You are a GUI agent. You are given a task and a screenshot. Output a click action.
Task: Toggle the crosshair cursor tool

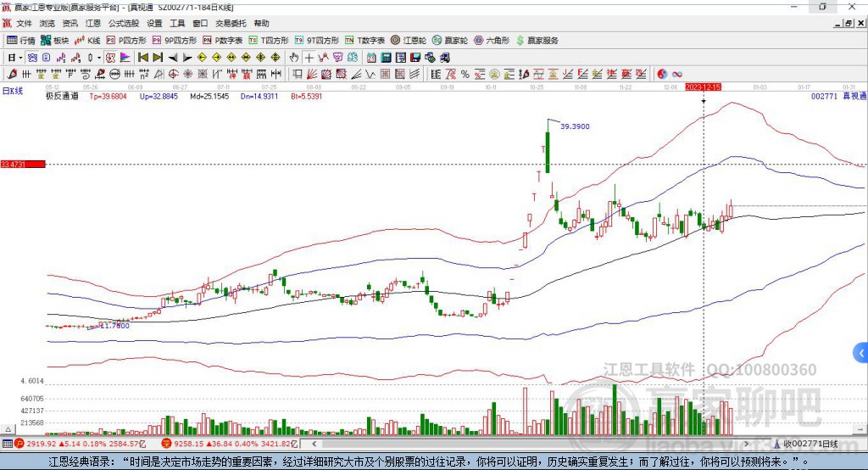309,58
